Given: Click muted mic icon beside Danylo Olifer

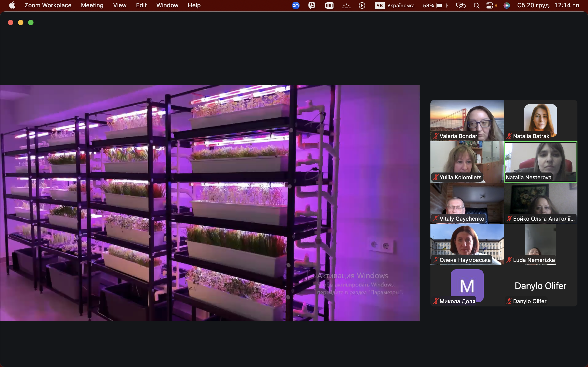Looking at the screenshot, I should pyautogui.click(x=509, y=301).
